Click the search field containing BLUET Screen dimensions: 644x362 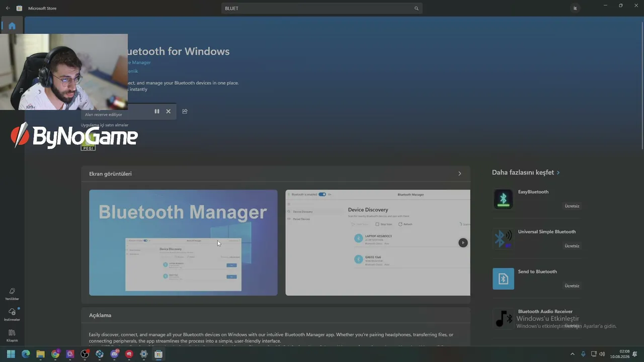coord(322,8)
